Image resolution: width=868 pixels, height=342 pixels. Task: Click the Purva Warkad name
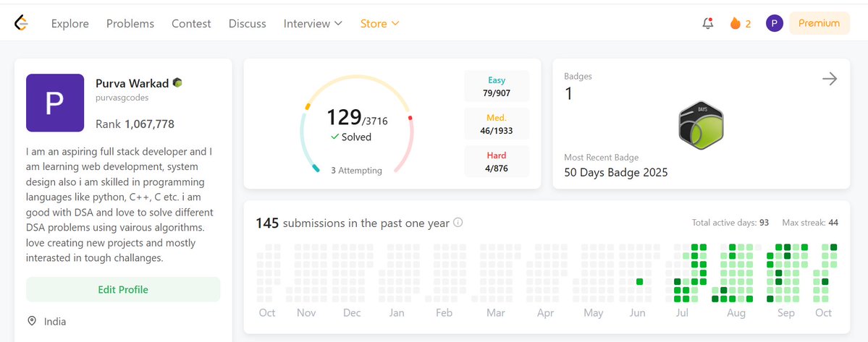[x=132, y=83]
